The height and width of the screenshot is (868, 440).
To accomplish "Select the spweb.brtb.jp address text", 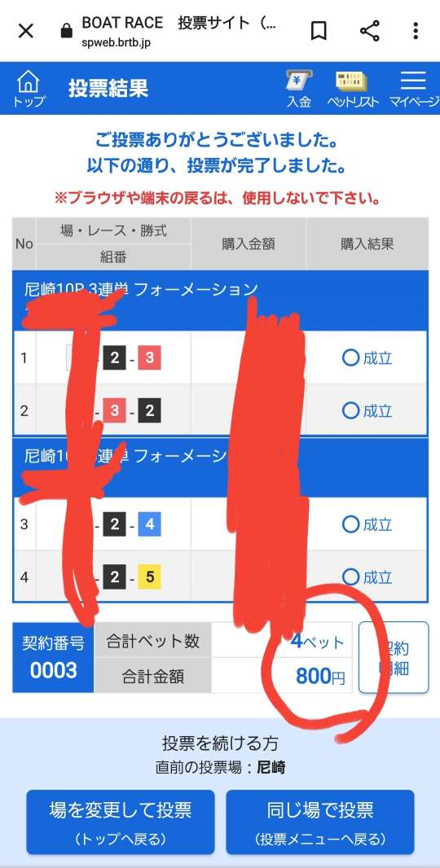I will [115, 42].
